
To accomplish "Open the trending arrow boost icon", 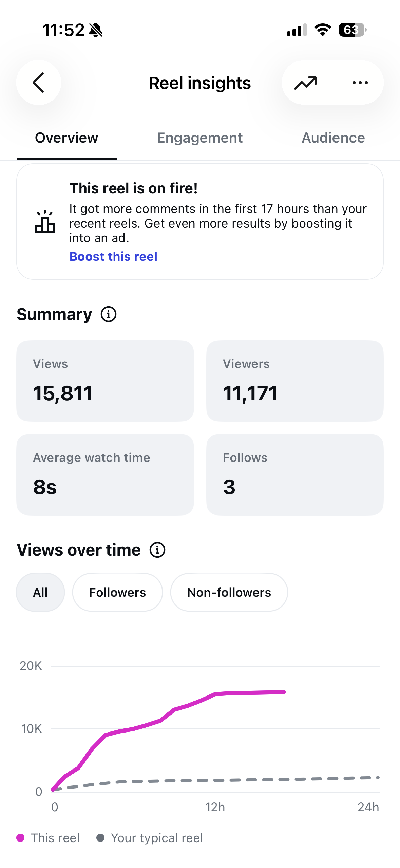I will [x=305, y=83].
